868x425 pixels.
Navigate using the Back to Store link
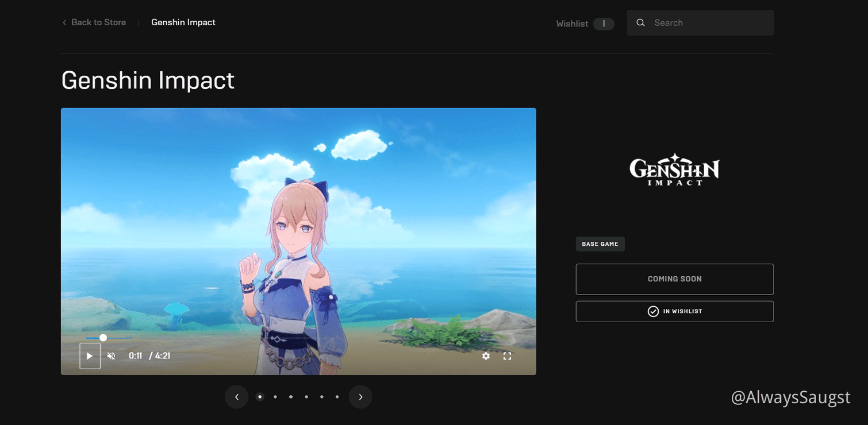point(98,22)
